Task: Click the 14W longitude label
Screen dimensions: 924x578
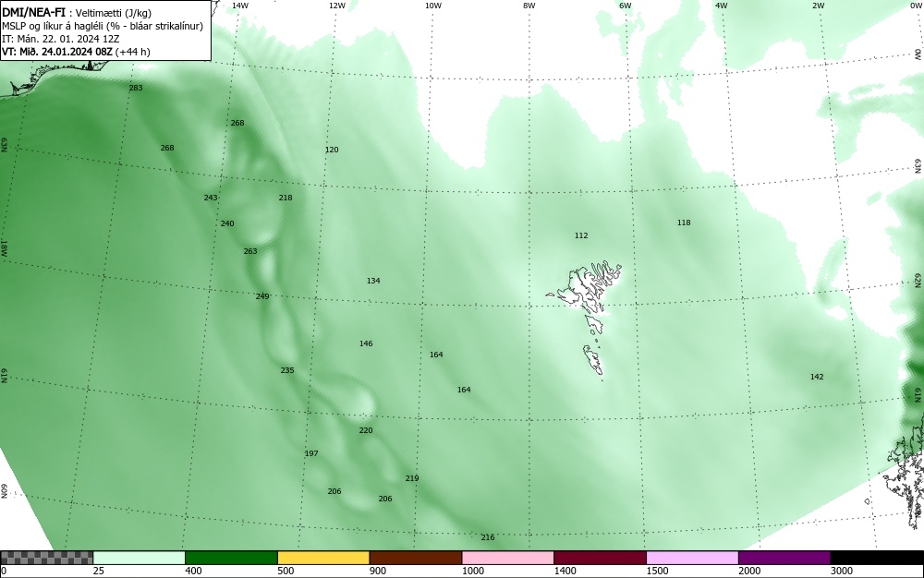Action: click(x=240, y=6)
